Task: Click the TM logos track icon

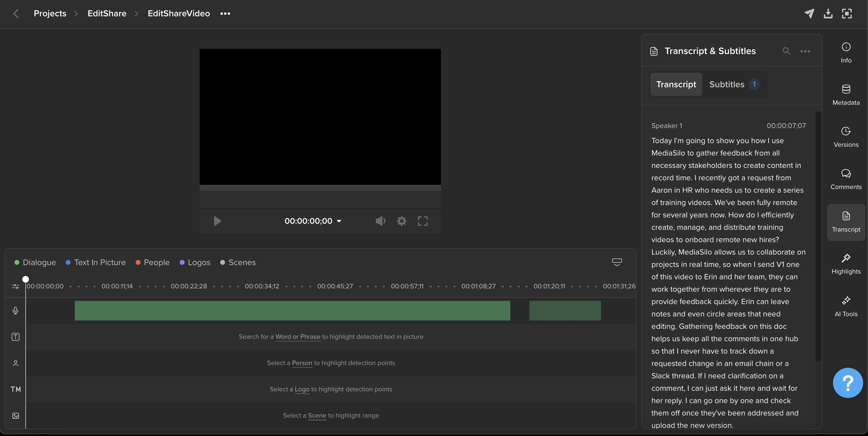Action: [x=15, y=389]
